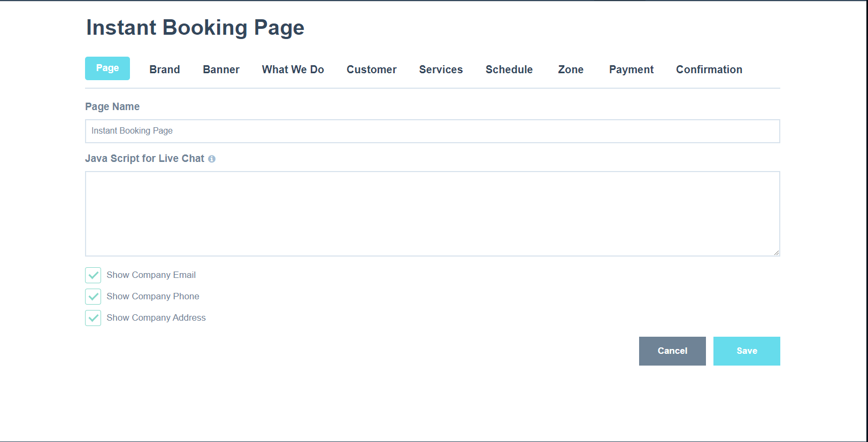Select the Page tab
The width and height of the screenshot is (868, 442).
(x=107, y=68)
